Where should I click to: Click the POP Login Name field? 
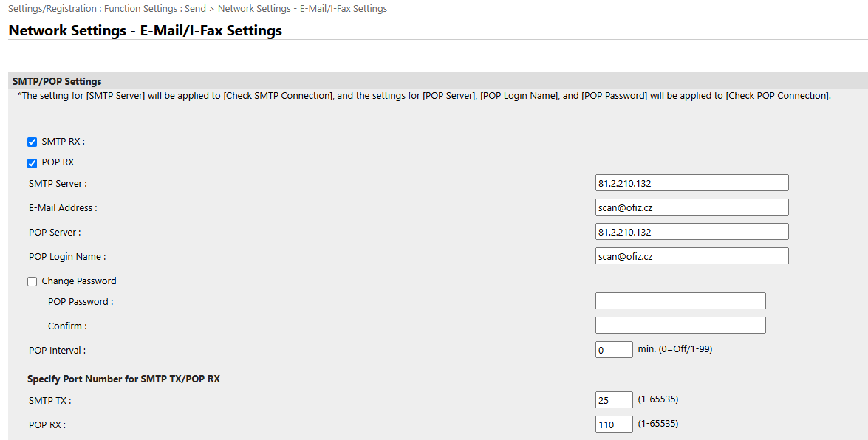691,256
